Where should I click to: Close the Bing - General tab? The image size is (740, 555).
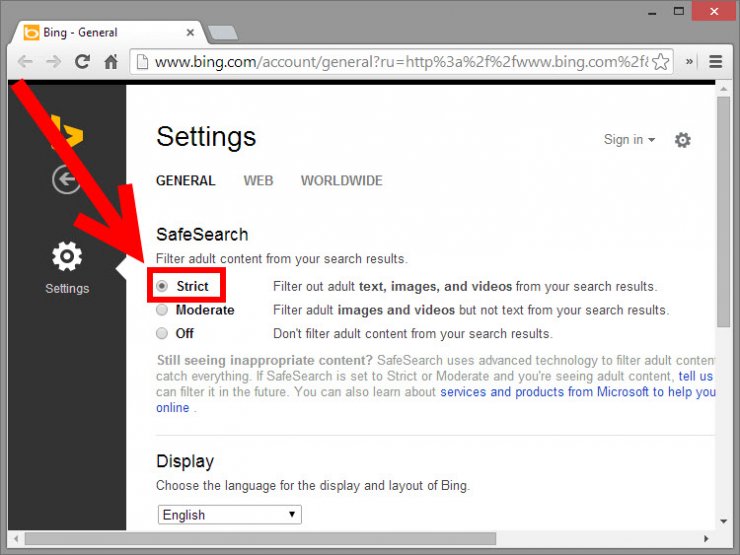190,33
